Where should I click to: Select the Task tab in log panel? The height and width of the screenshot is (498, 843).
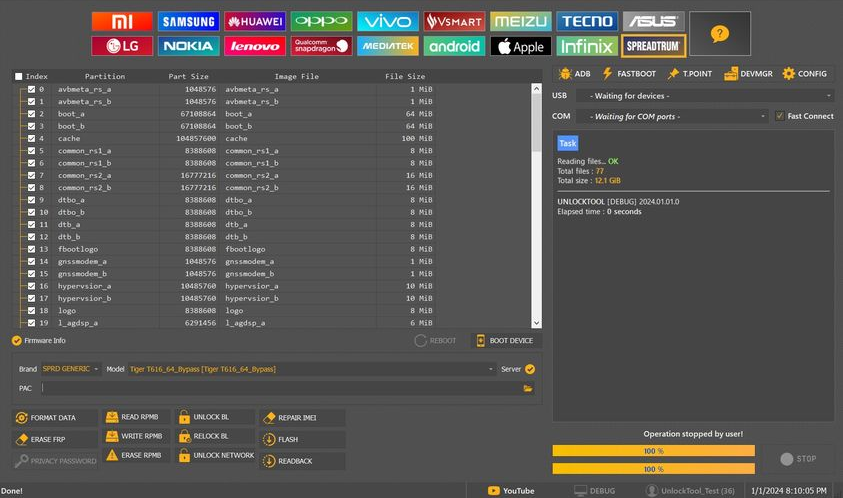click(568, 143)
